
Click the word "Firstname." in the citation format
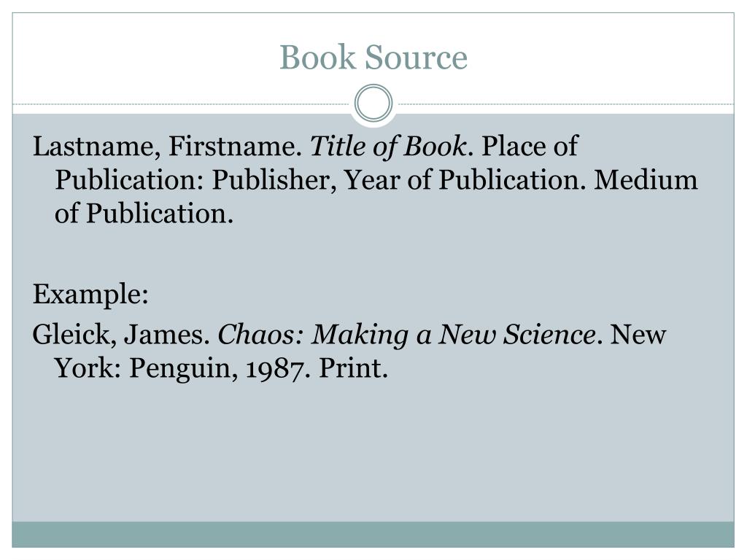[236, 146]
